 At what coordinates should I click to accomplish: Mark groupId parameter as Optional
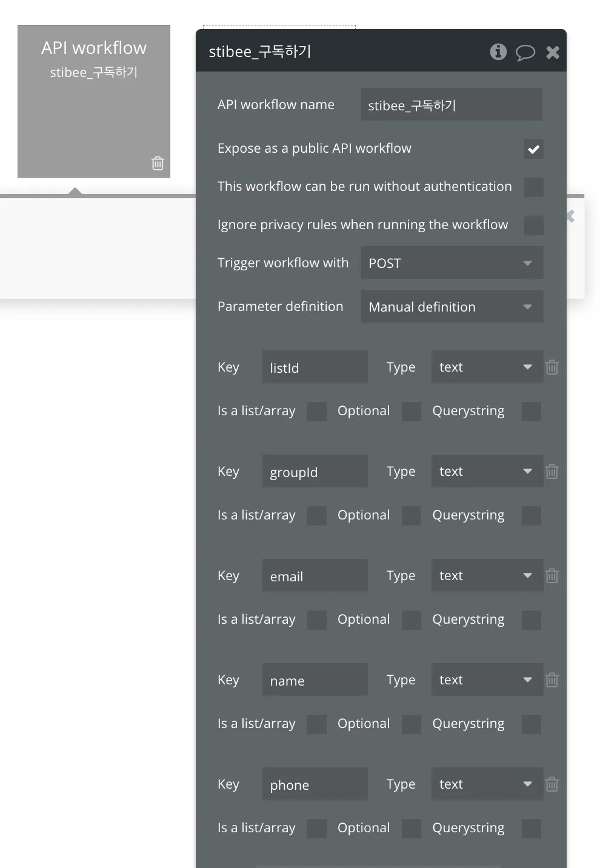coord(412,516)
